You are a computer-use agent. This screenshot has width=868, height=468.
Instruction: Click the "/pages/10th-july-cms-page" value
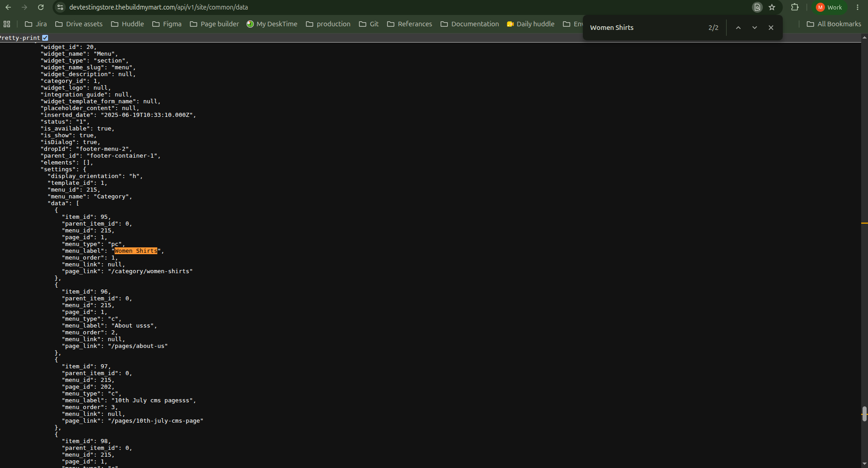155,421
